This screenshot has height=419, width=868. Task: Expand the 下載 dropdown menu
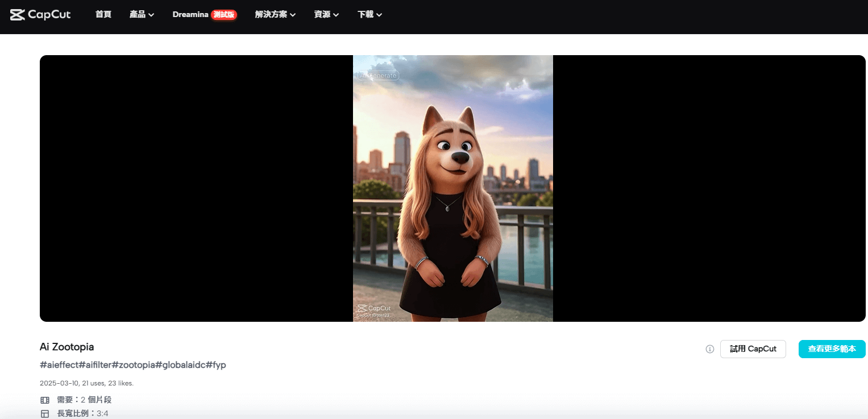click(369, 14)
